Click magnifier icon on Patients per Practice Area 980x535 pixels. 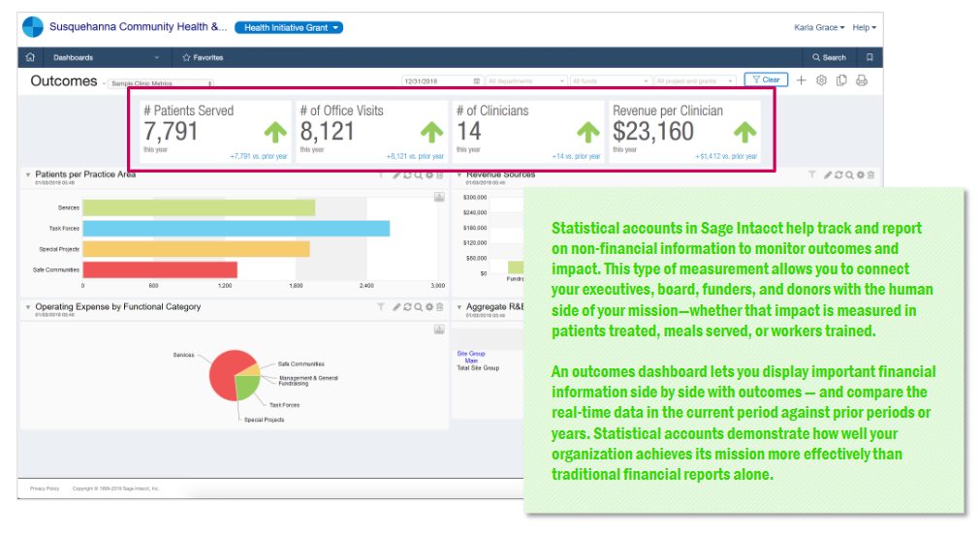coord(418,175)
